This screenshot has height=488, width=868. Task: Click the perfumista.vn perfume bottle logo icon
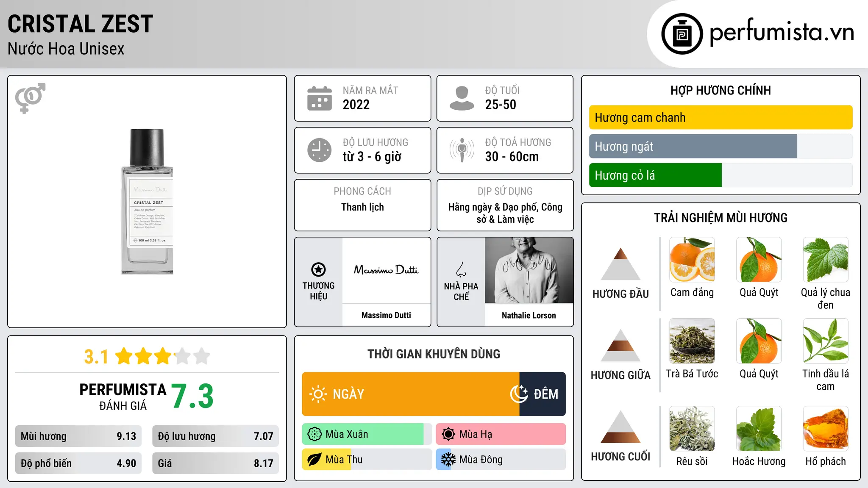pyautogui.click(x=682, y=34)
